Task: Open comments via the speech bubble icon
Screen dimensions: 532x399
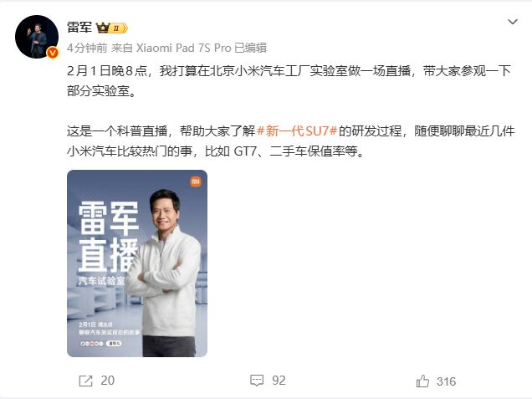Action: [257, 381]
